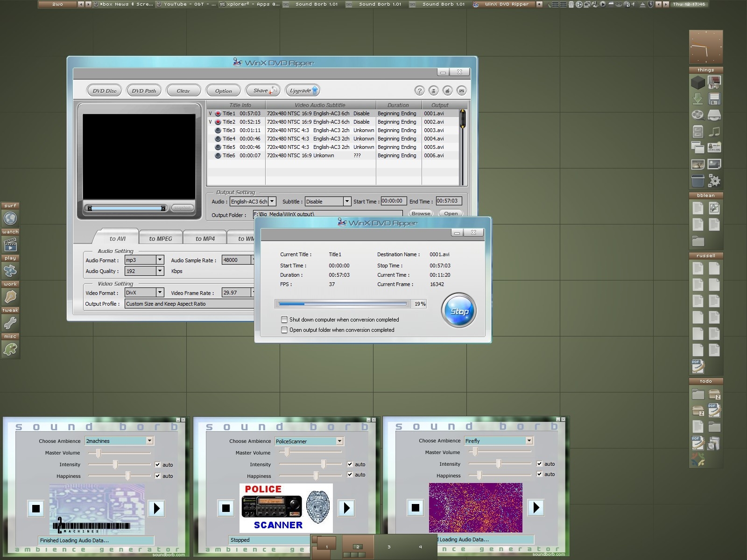Open the Option button in WinX
747x560 pixels.
[223, 91]
